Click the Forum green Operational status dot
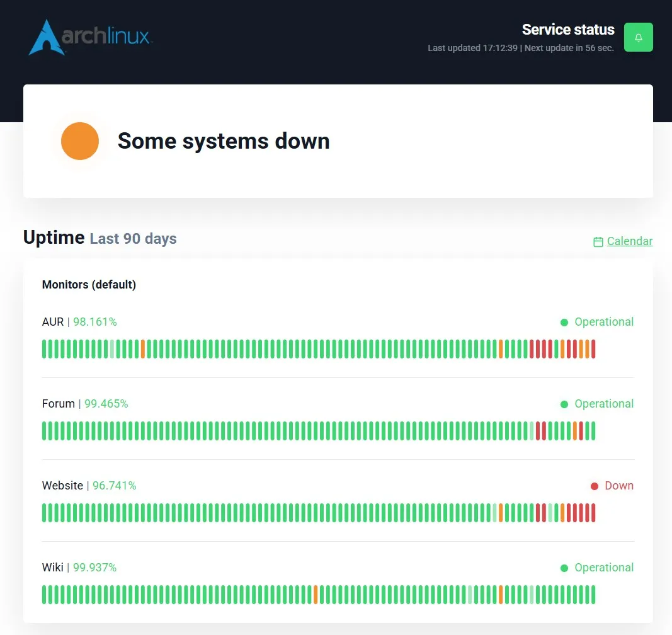 pyautogui.click(x=564, y=404)
